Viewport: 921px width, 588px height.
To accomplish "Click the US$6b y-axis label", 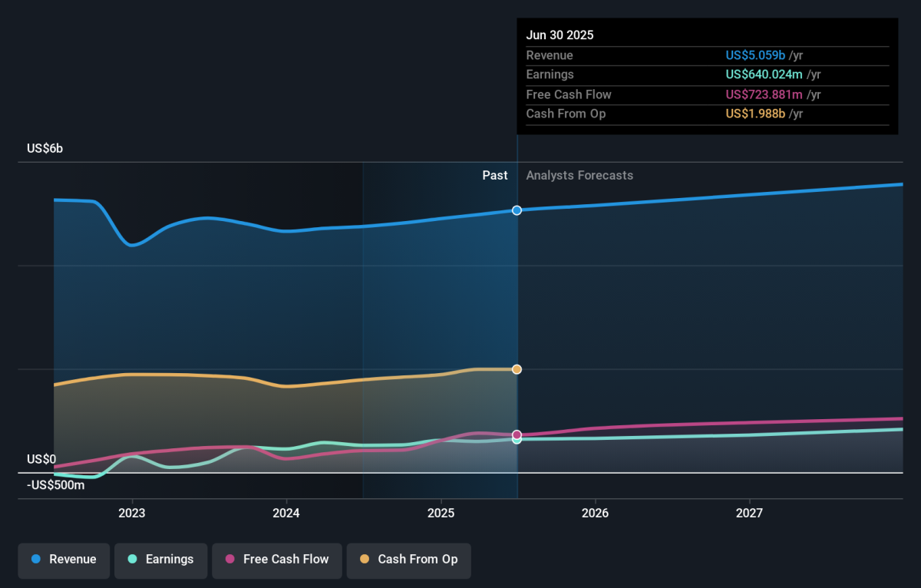I will point(45,149).
